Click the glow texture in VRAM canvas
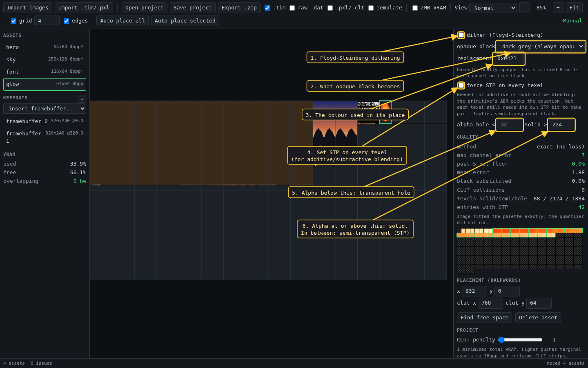 [385, 112]
